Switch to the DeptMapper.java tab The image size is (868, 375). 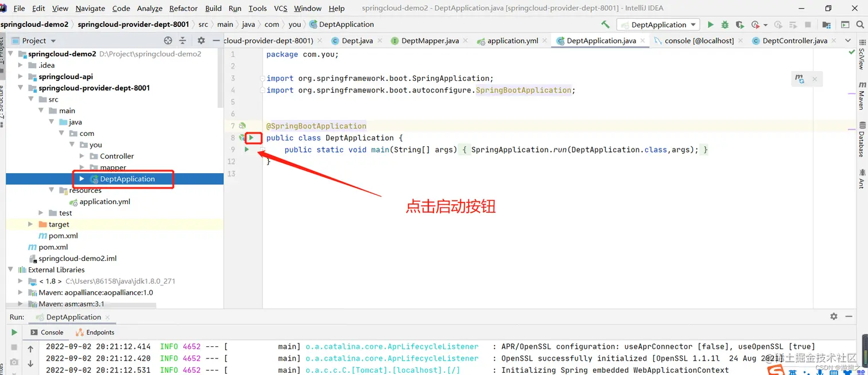click(430, 41)
